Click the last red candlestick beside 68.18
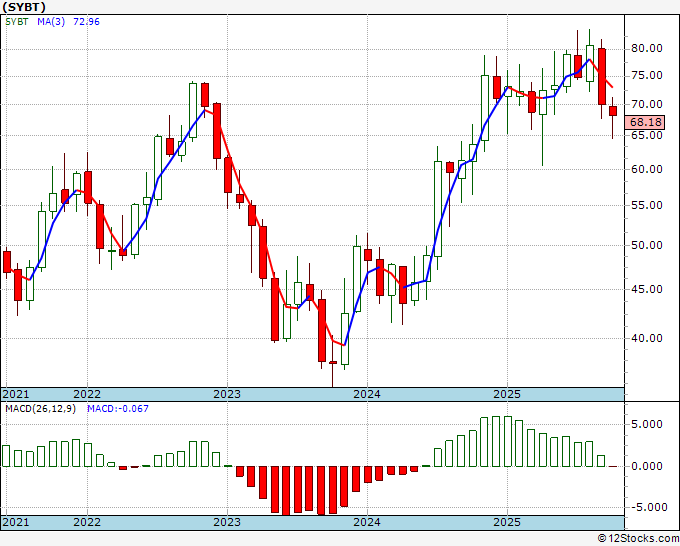 pos(613,111)
